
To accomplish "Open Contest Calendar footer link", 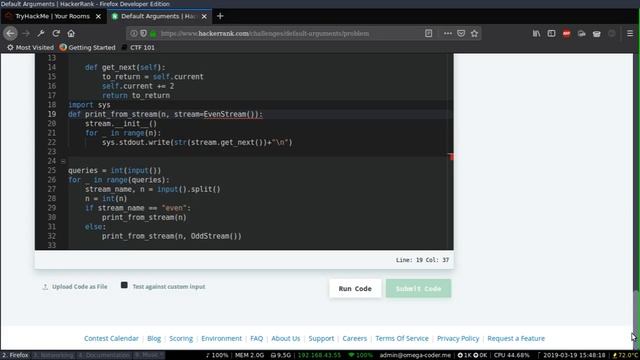I will [x=111, y=338].
